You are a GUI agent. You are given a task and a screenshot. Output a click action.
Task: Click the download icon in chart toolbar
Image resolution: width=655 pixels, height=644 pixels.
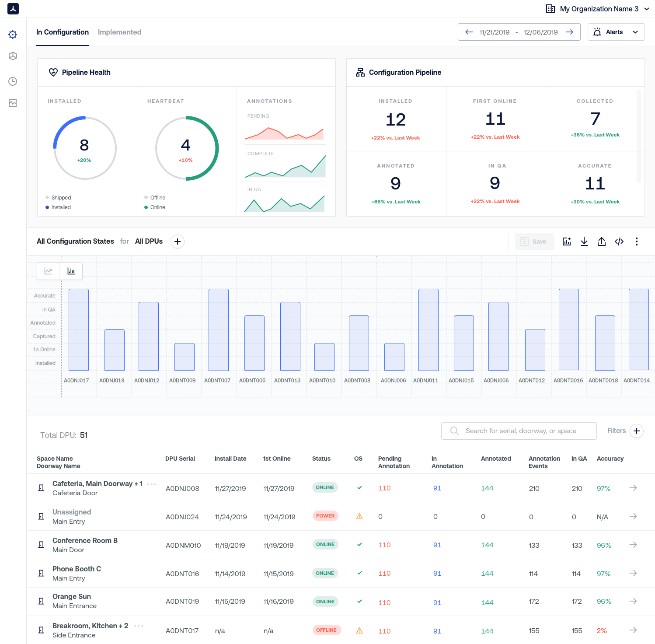[x=584, y=241]
